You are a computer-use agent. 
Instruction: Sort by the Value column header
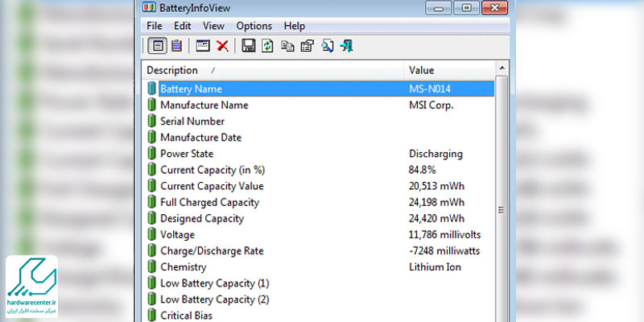450,70
